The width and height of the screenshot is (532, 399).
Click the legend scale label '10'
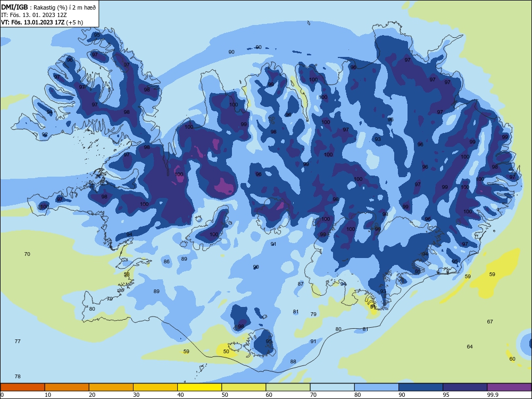click(48, 395)
